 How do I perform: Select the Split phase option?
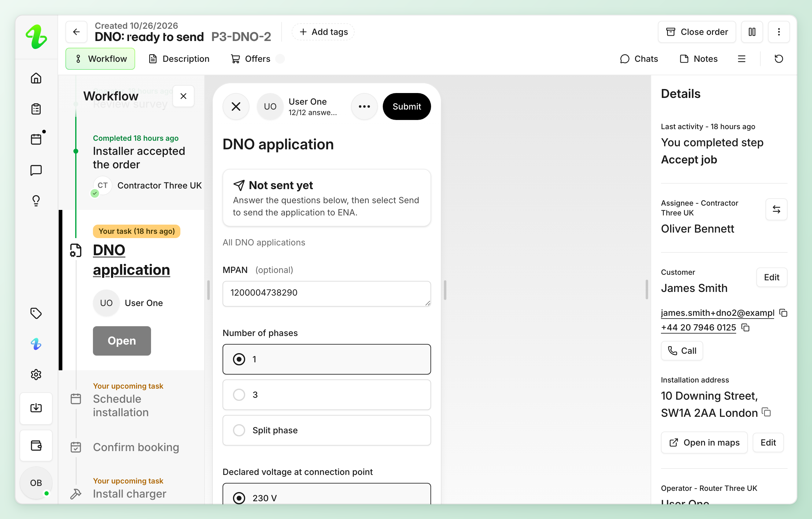tap(327, 430)
